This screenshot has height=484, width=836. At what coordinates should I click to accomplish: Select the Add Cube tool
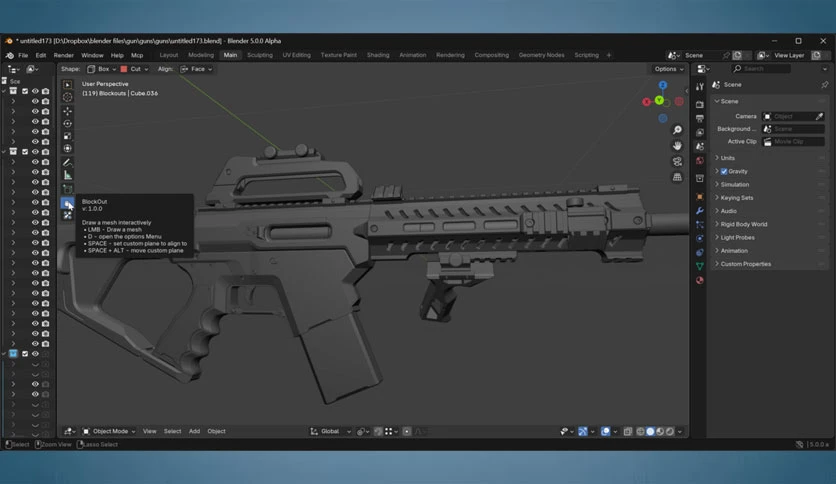click(x=68, y=189)
